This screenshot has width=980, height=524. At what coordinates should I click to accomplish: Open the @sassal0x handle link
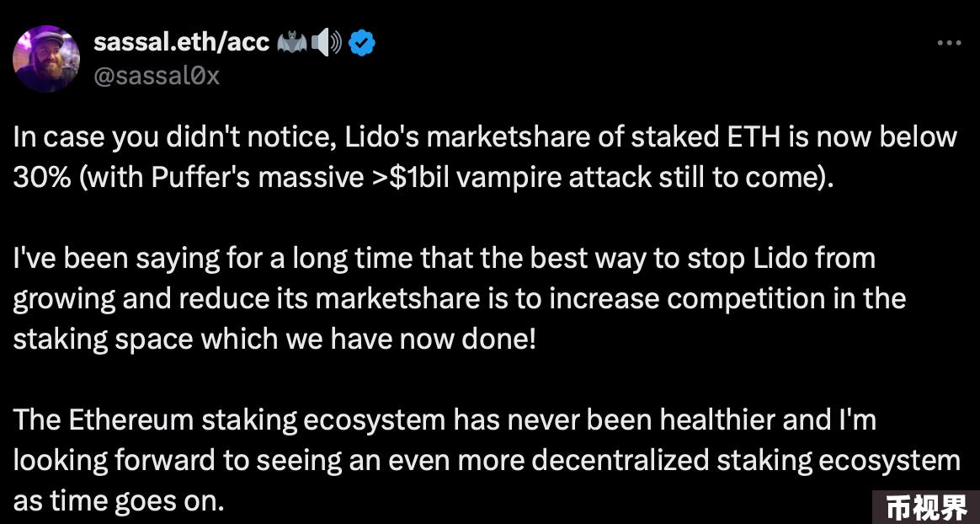pyautogui.click(x=157, y=76)
